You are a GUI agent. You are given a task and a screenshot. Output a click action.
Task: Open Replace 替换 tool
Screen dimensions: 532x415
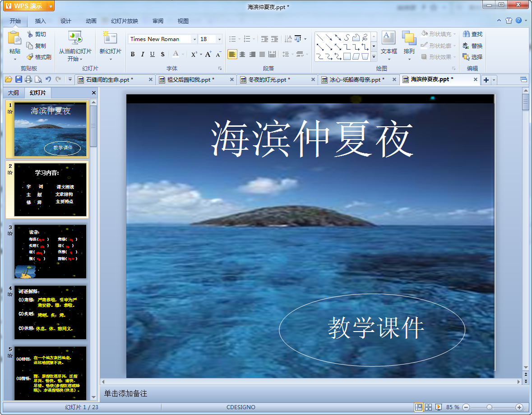[472, 46]
